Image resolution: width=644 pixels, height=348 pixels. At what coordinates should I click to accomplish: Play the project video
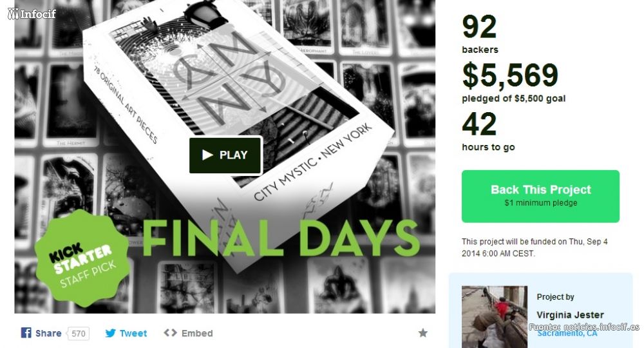click(x=225, y=155)
